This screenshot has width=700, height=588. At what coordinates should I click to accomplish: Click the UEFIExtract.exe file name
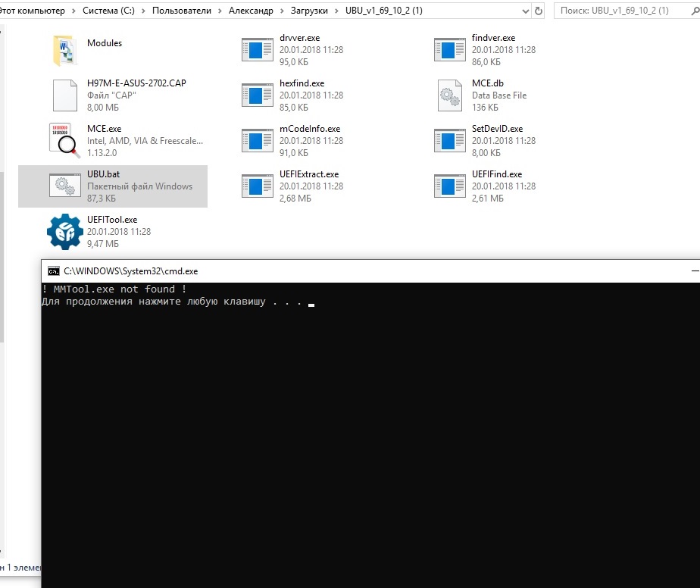(309, 174)
